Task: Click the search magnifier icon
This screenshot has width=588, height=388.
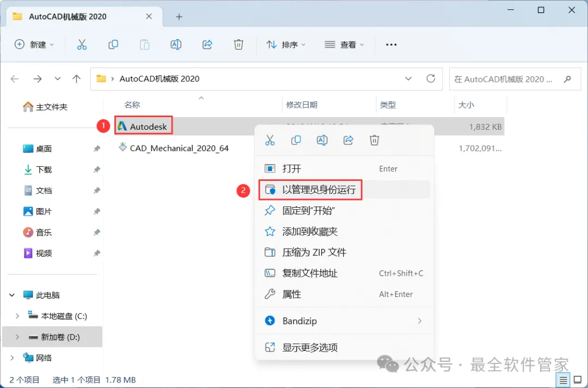Action: tap(567, 79)
